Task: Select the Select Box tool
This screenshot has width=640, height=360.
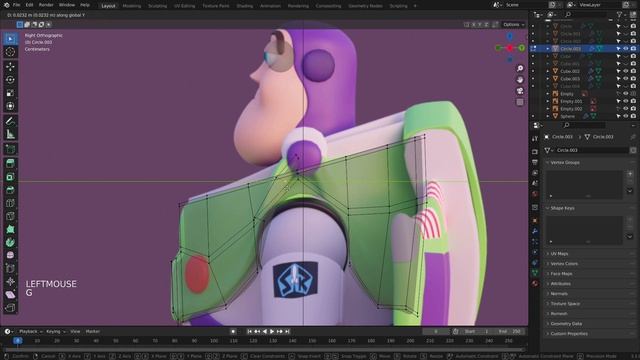Action: (x=10, y=39)
